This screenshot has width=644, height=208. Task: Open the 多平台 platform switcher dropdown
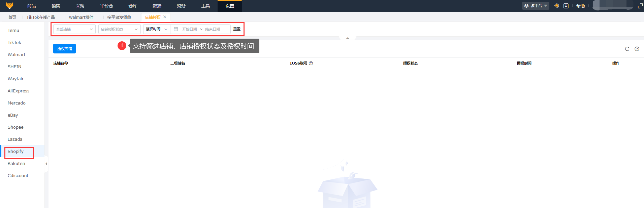point(536,6)
